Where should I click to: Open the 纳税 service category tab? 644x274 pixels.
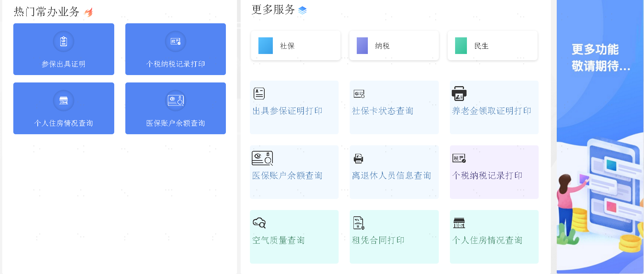(x=394, y=45)
